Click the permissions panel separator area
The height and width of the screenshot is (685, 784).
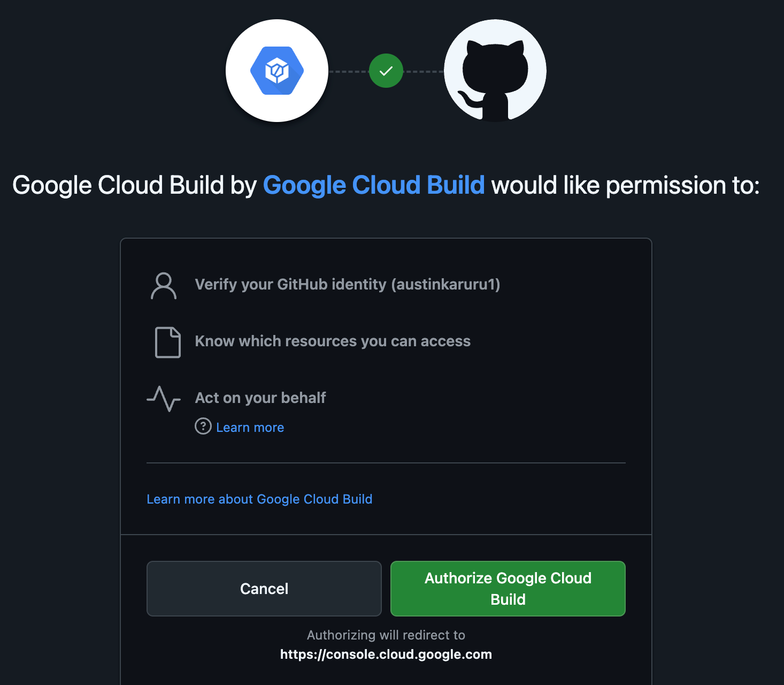[386, 461]
